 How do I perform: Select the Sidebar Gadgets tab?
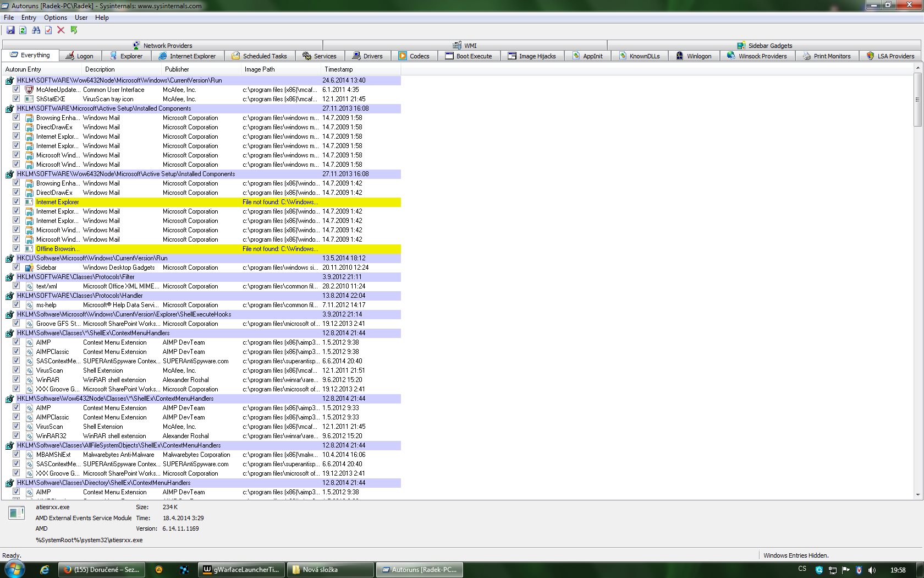click(x=765, y=46)
